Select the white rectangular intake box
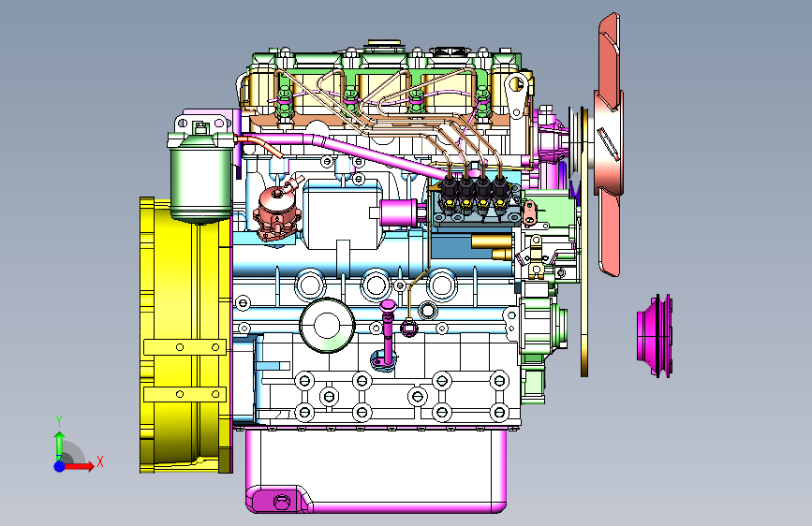Image resolution: width=812 pixels, height=526 pixels. click(343, 214)
